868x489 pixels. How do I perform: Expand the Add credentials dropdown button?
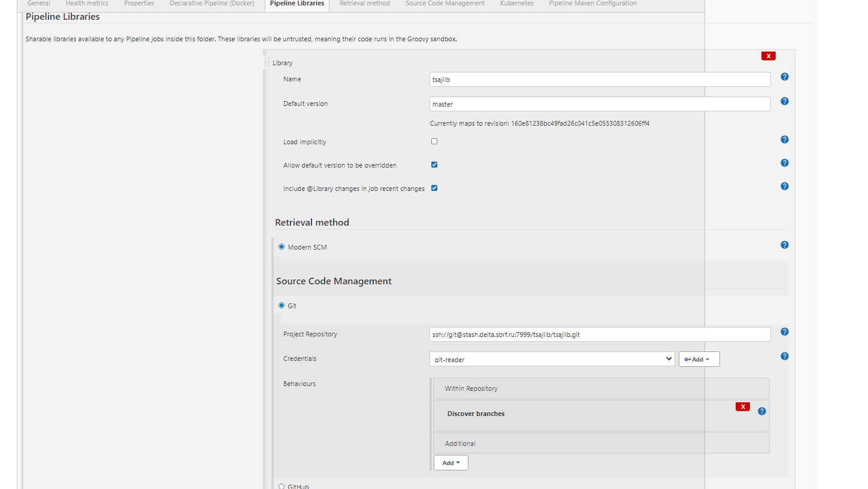(x=698, y=360)
